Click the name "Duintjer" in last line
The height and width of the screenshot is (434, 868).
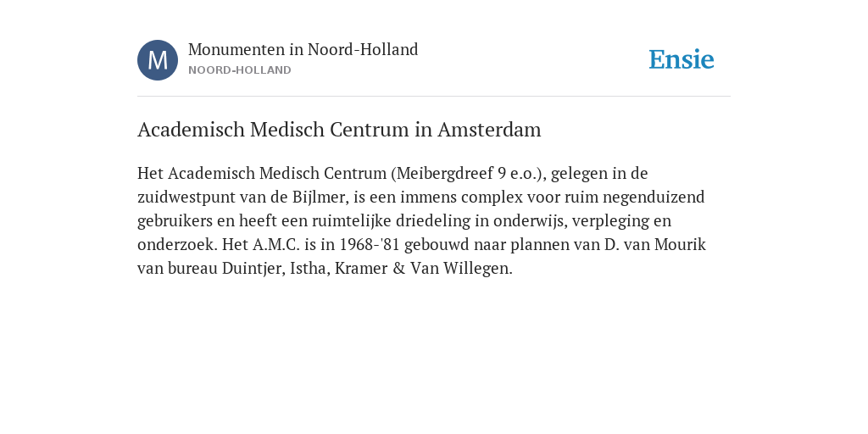253,269
